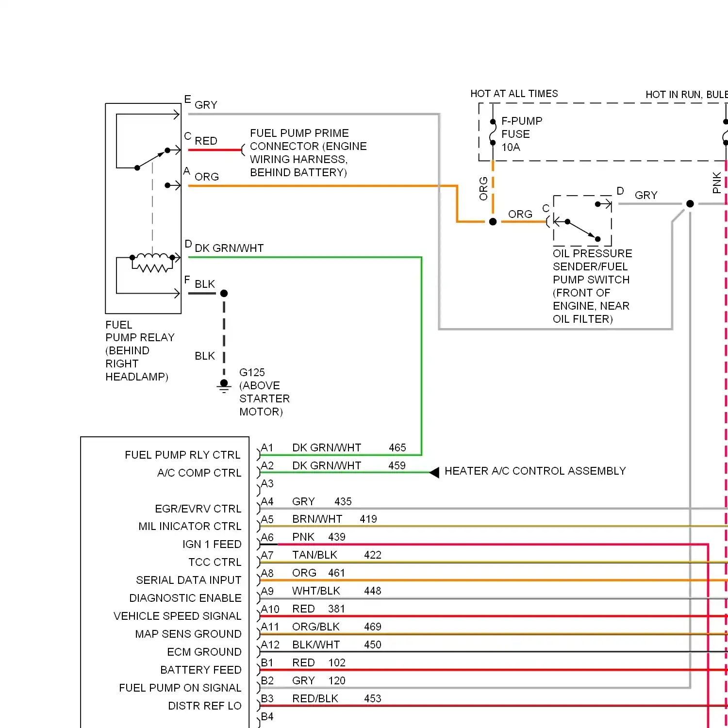This screenshot has height=728, width=728.
Task: Click the vertical PNK wire label
Action: (717, 182)
